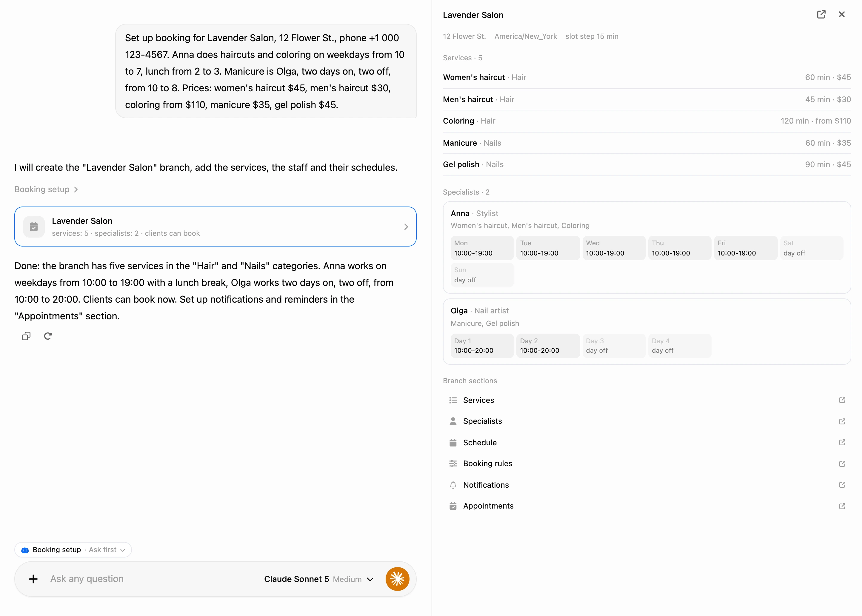Click the America/New_York timezone text
Viewport: 862px width, 616px height.
(526, 36)
